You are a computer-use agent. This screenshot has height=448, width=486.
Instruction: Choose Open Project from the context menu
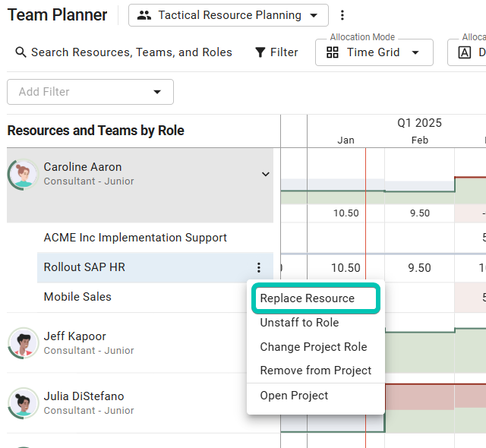tap(294, 396)
